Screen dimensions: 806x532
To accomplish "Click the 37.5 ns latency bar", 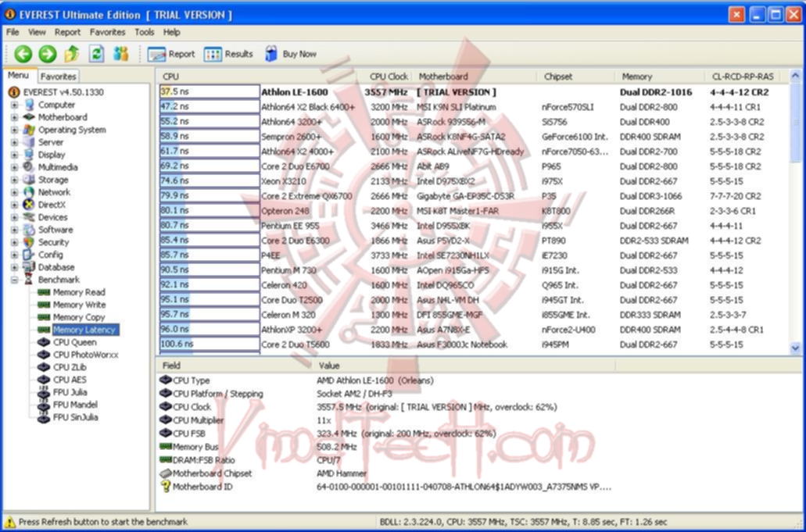I will [210, 92].
